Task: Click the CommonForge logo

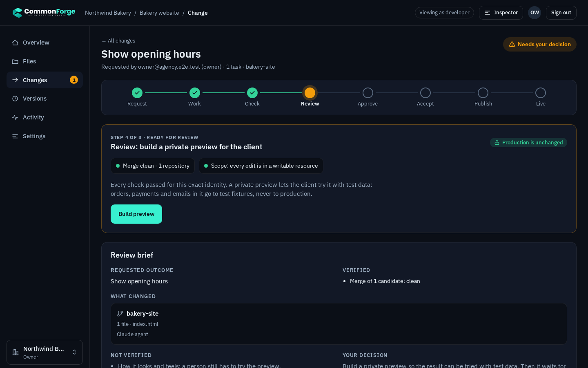Action: pos(44,12)
